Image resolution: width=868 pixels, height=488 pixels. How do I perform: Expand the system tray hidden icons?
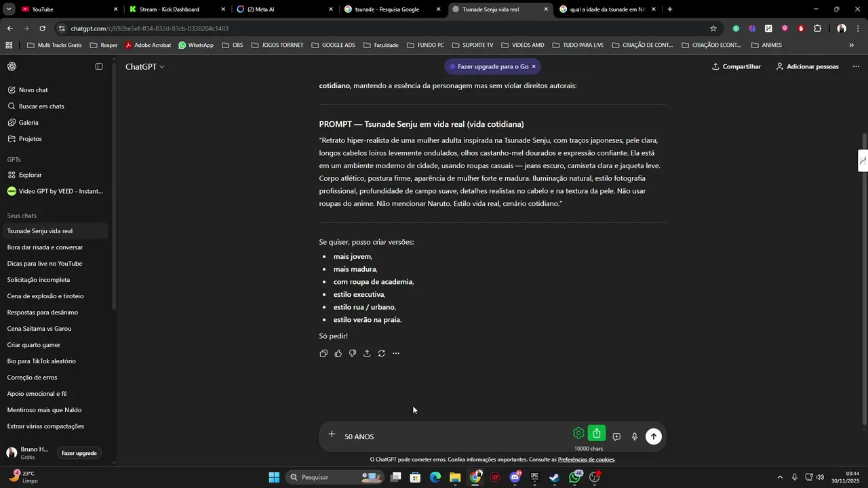click(780, 477)
